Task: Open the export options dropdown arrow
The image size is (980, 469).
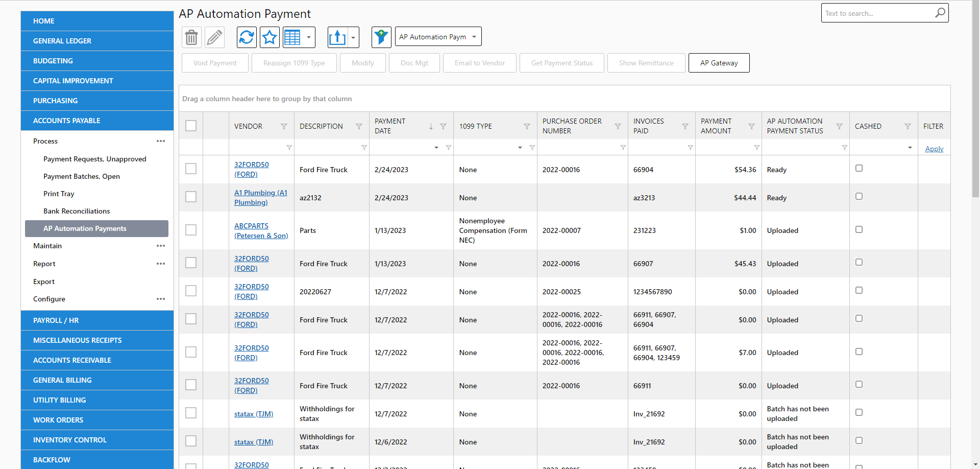Action: point(353,37)
